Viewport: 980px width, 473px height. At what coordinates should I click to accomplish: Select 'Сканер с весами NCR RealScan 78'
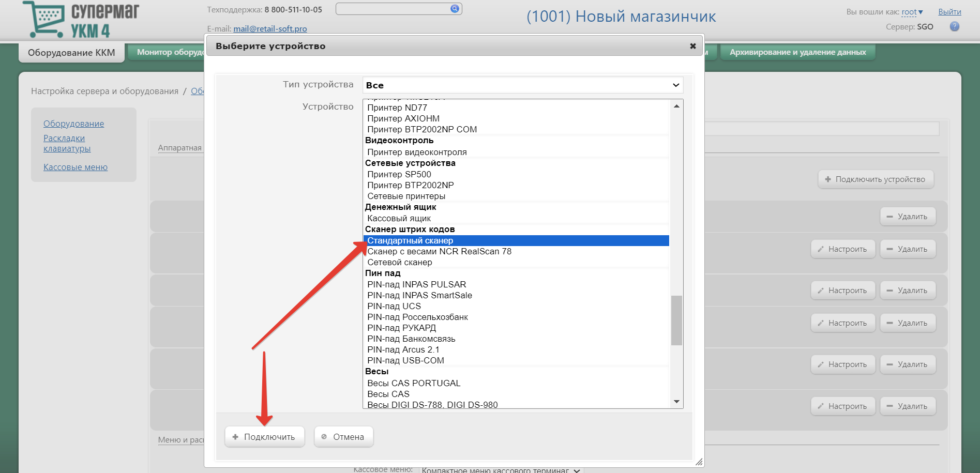tap(516, 251)
